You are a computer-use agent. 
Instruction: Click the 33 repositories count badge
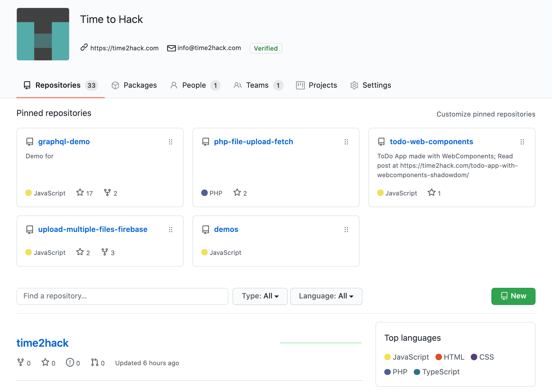(92, 85)
